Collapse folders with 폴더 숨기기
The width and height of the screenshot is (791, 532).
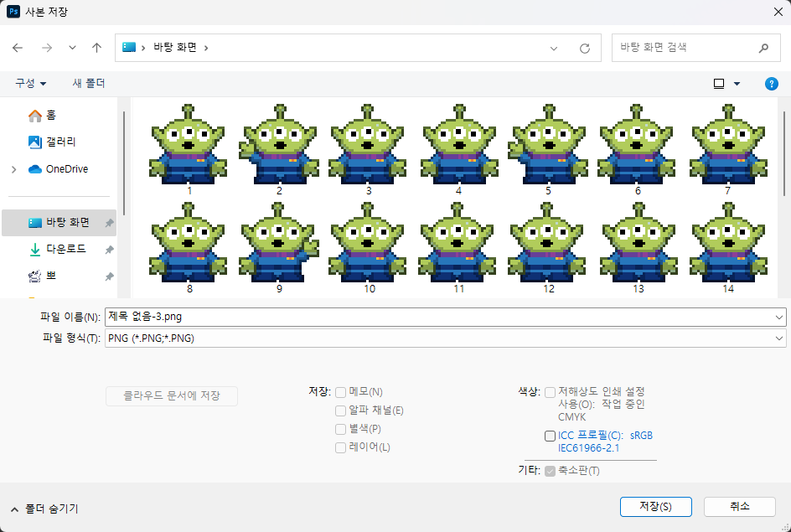[44, 509]
